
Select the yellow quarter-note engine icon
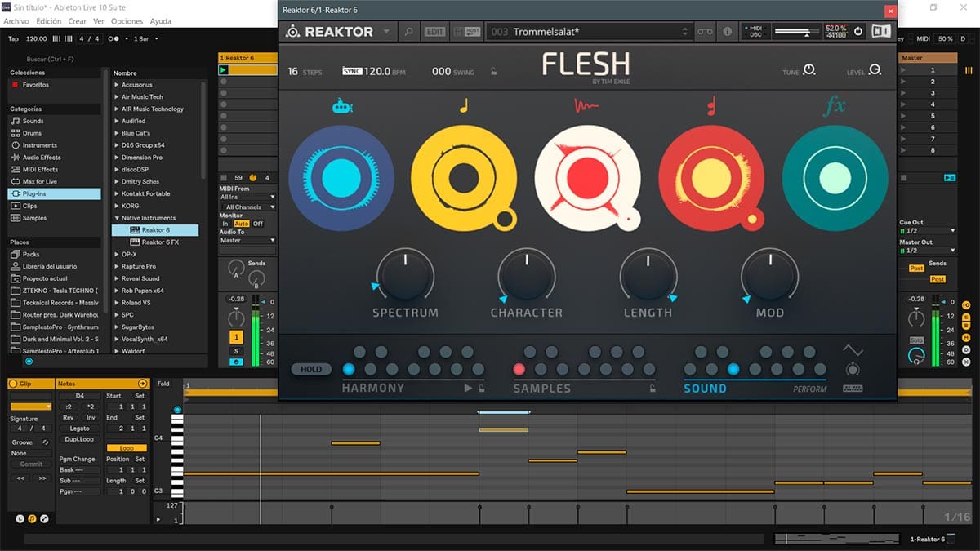[x=464, y=105]
